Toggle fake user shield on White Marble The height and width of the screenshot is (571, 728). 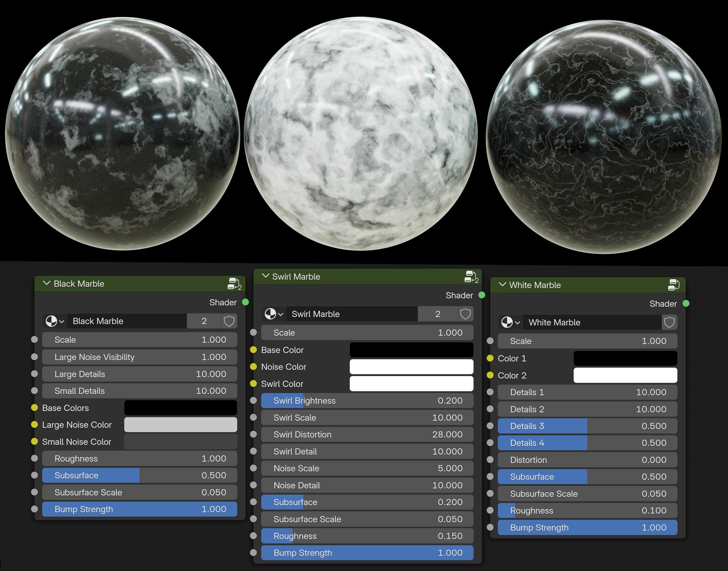[669, 322]
